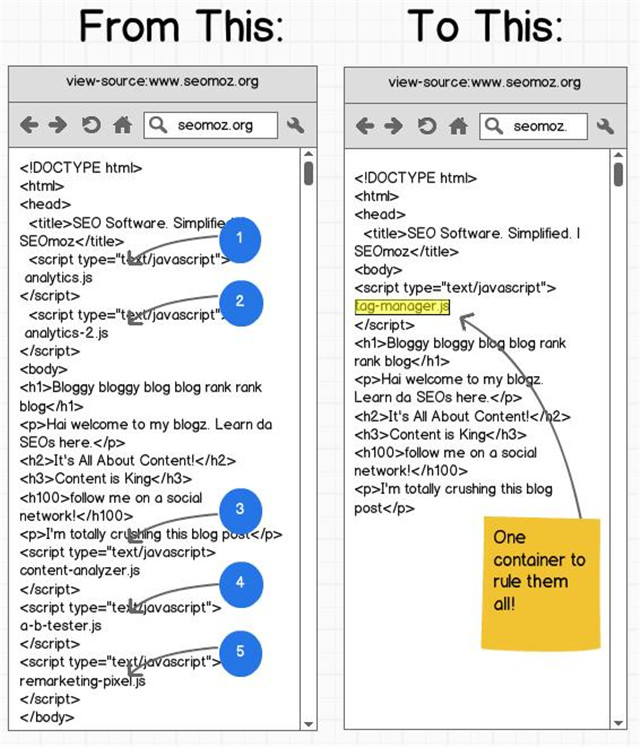Click the 'One container to rule them all!' sticky note

coord(541,584)
